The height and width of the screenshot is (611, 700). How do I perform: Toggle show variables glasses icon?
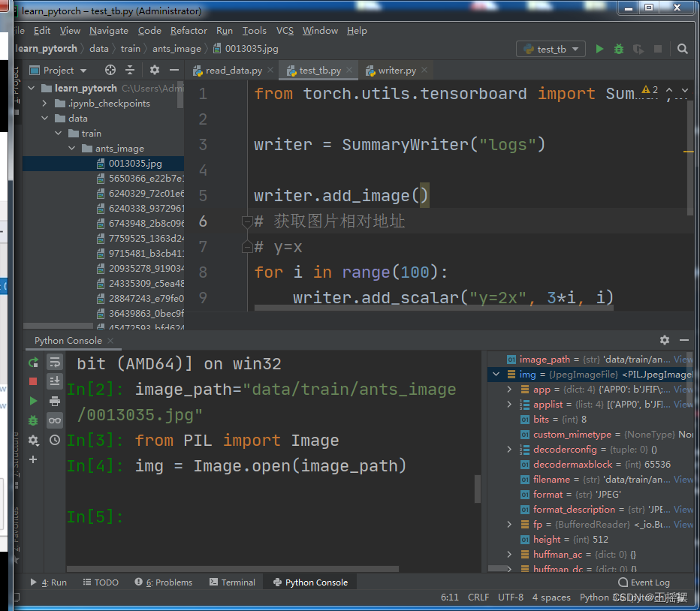[x=55, y=420]
